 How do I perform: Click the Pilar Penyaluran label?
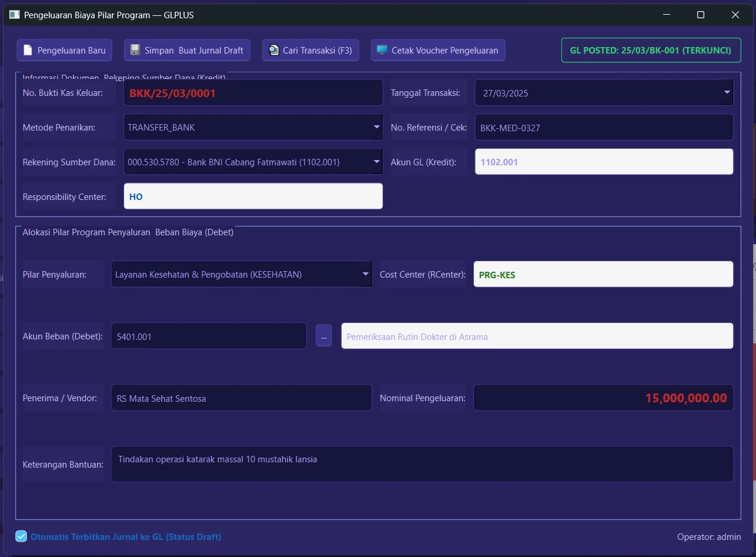point(55,274)
